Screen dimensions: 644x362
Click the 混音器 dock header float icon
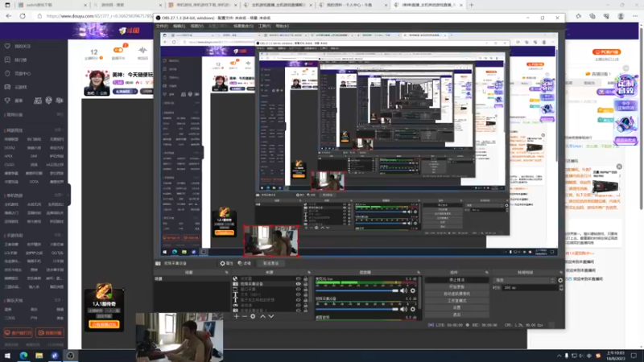(419, 273)
